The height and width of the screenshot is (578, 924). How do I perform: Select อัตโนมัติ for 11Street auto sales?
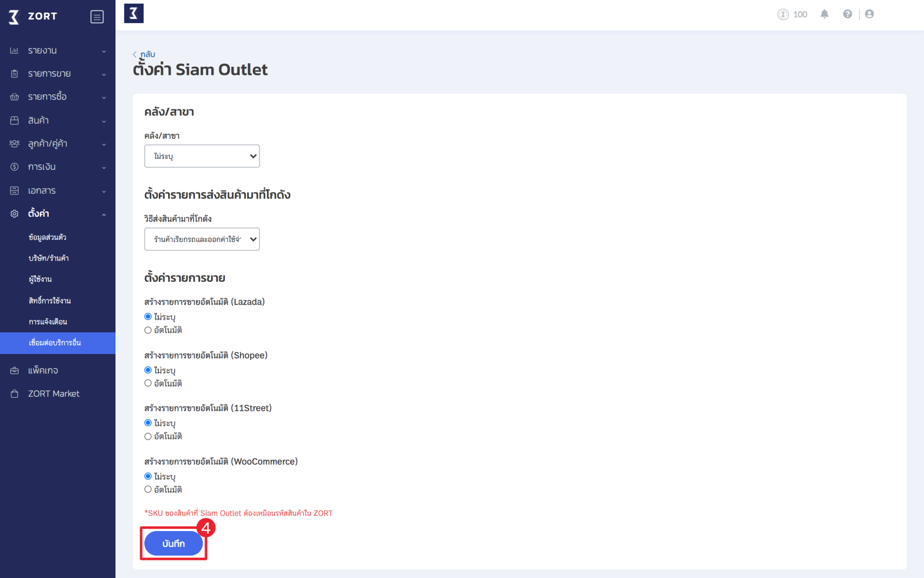point(148,436)
